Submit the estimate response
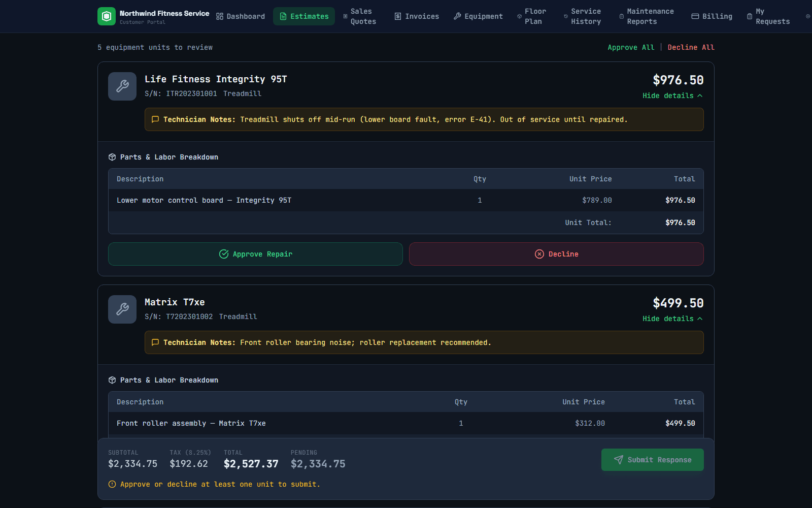This screenshot has height=508, width=812. point(653,460)
